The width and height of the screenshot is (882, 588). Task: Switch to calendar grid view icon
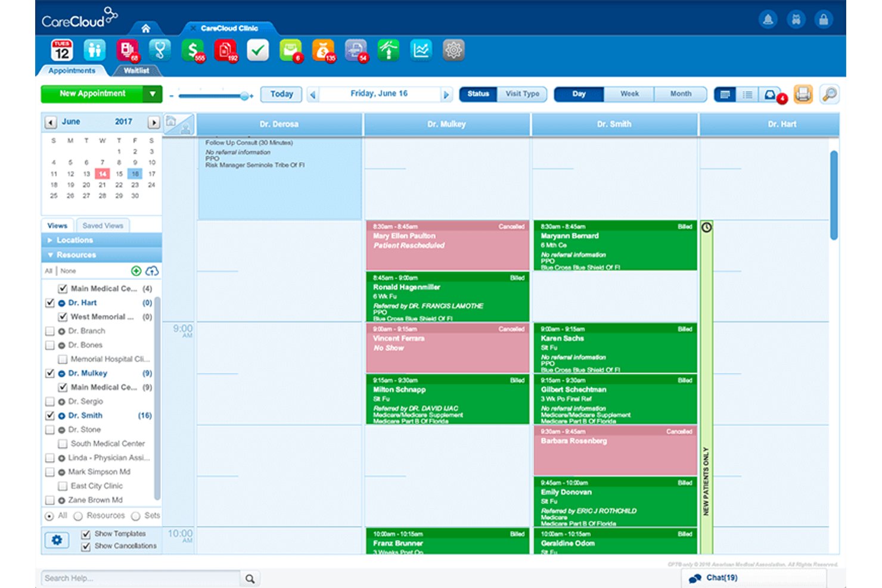[x=725, y=94]
